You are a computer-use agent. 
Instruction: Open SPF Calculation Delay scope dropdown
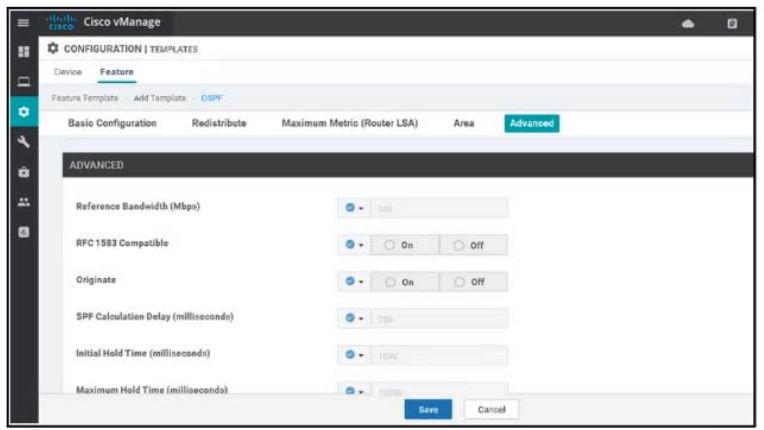coord(354,318)
